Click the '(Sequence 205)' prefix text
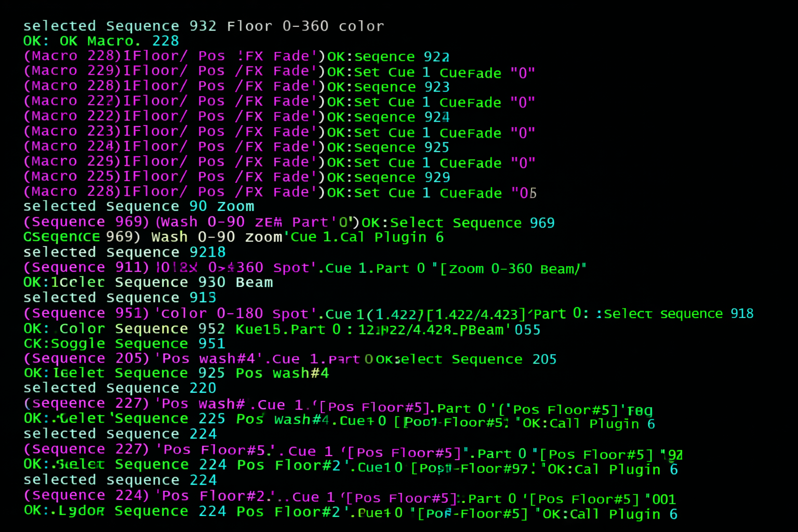Screen dimensions: 798x532 click(x=87, y=358)
